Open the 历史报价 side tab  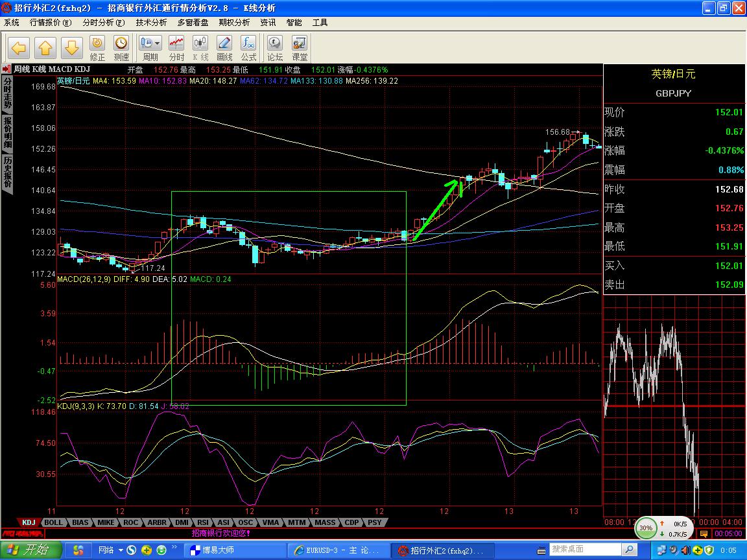pos(7,172)
